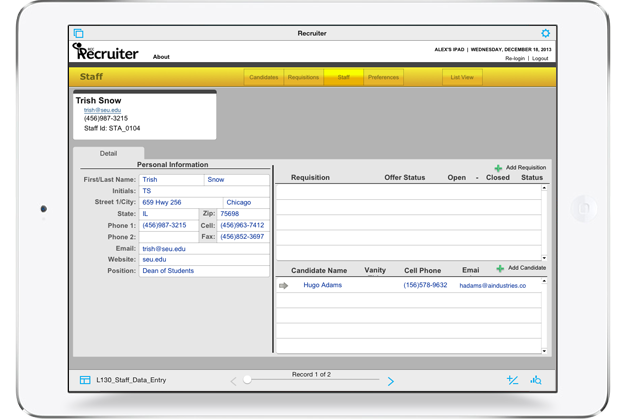This screenshot has height=420, width=622.
Task: Click the Offer Status column header
Action: click(405, 178)
